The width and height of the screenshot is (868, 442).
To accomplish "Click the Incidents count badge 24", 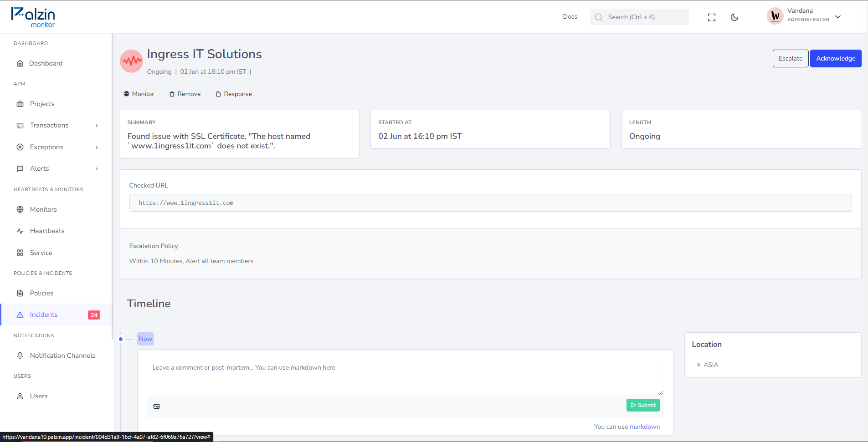I will 94,315.
